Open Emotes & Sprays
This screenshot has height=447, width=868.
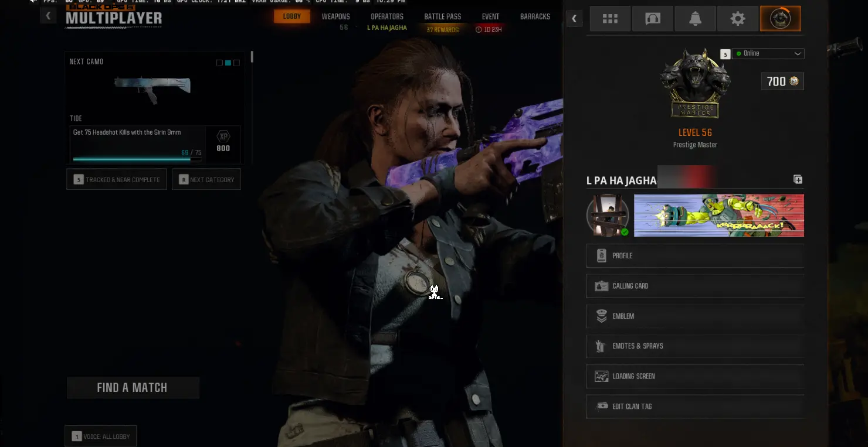point(695,346)
